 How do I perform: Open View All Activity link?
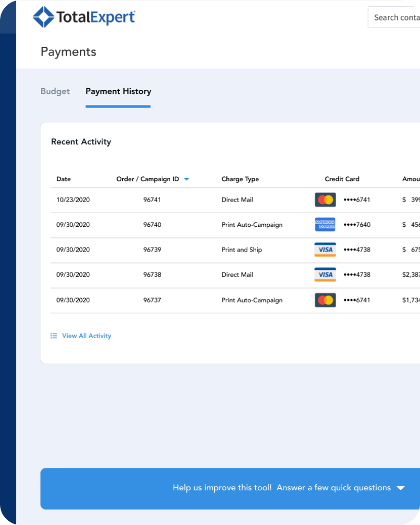point(87,336)
